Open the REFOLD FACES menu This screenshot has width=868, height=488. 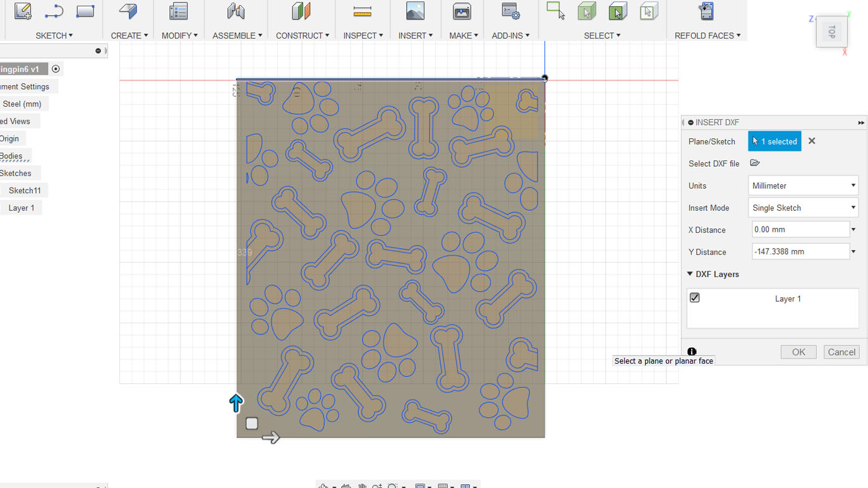[x=708, y=35]
